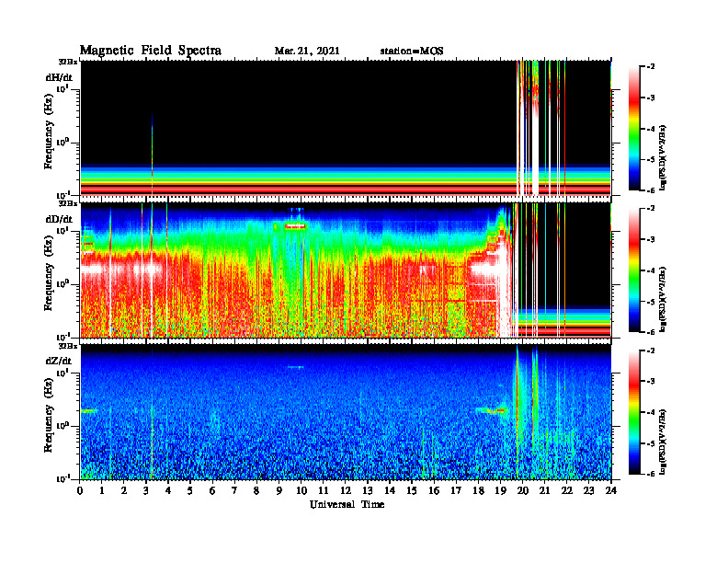The height and width of the screenshot is (563, 728).
Task: Click the "station=MOS" label
Action: coord(412,51)
